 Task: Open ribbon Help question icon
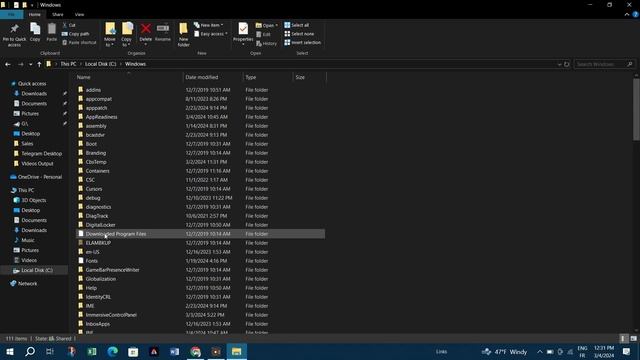click(636, 15)
